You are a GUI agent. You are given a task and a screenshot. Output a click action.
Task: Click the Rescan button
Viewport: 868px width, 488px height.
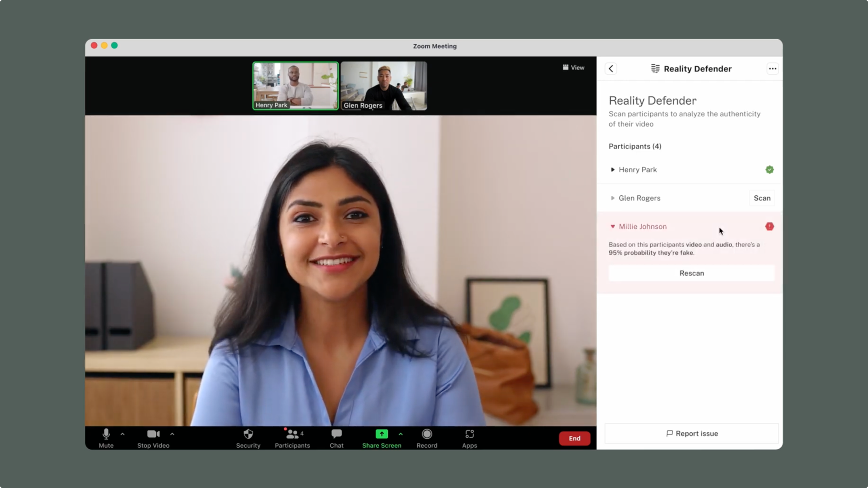[691, 273]
